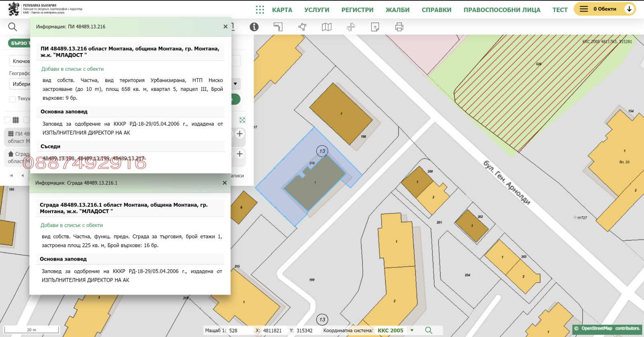Click the export/upload file icon
The width and height of the screenshot is (644, 337).
[x=375, y=27]
